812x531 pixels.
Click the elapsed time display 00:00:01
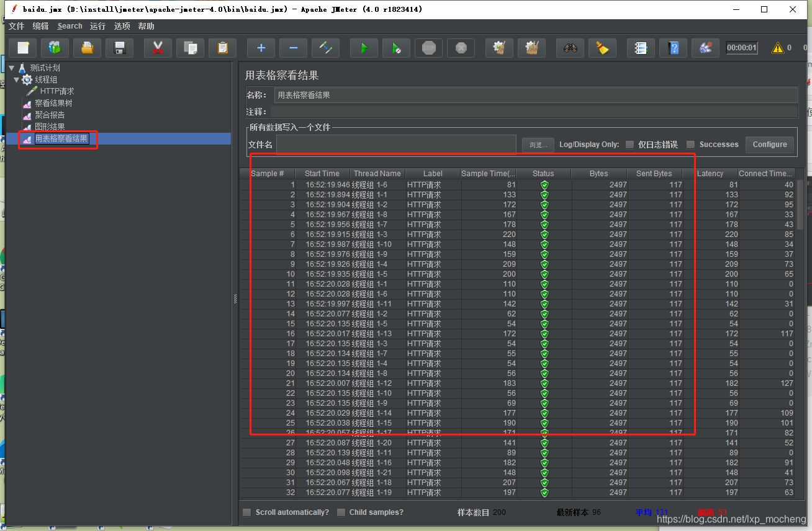742,48
